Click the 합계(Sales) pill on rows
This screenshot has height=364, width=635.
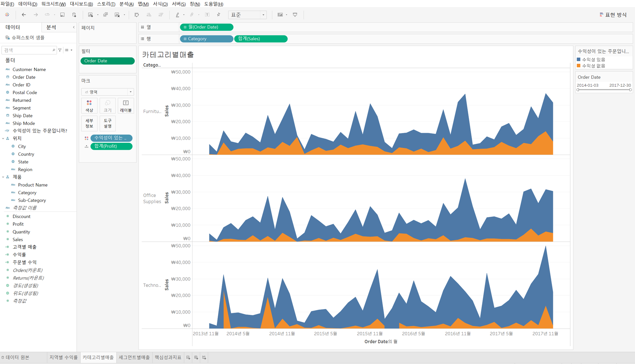click(x=261, y=39)
